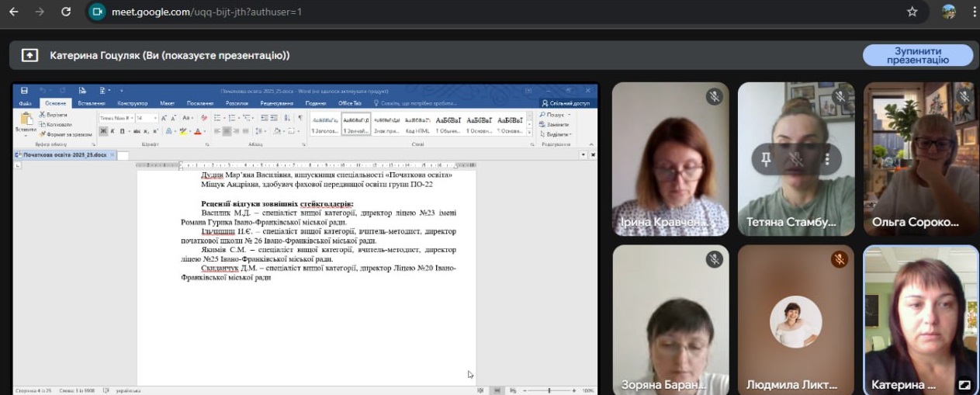Click the Chrome address bar with meet.google.com
Viewport: 980px width, 395px height.
(x=497, y=12)
